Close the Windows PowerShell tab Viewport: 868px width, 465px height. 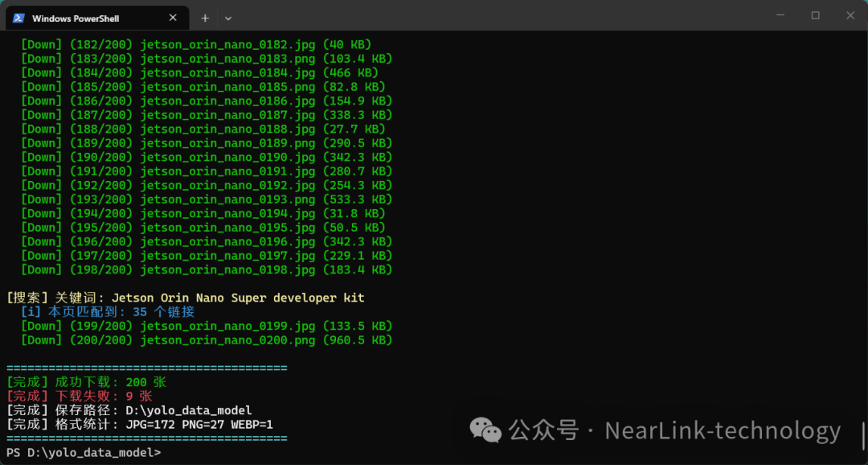pos(173,17)
